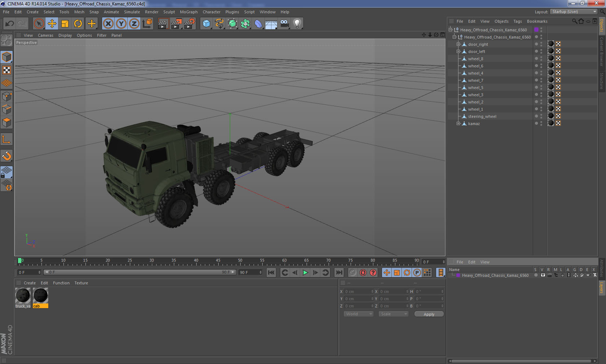Open Edit Render Settings
This screenshot has height=364, width=606.
[x=190, y=24]
